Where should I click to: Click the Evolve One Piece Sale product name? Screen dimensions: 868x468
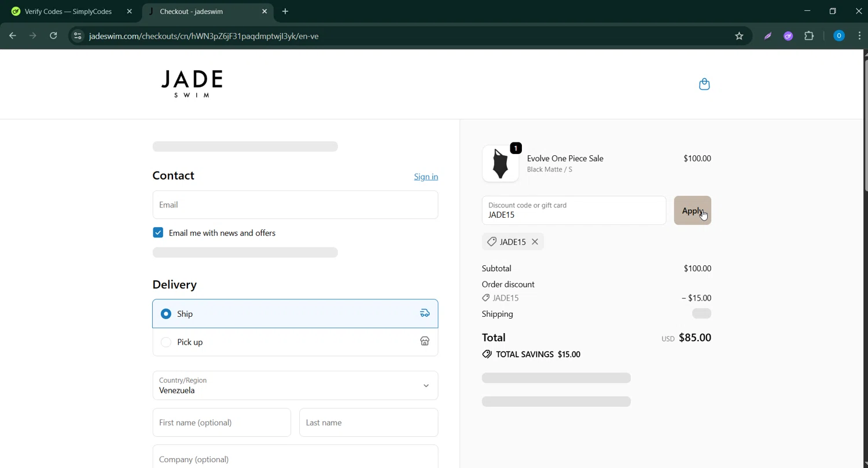pos(565,158)
